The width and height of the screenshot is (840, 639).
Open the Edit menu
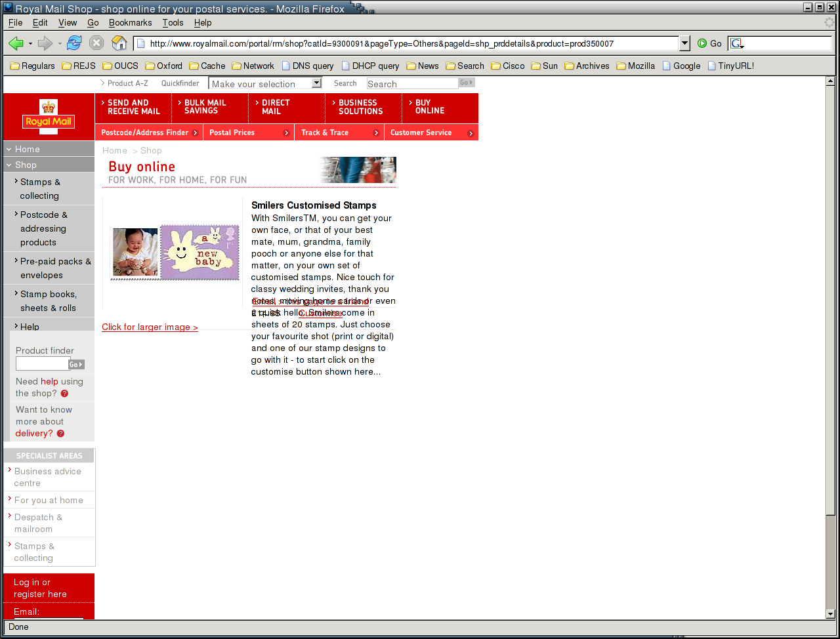click(x=40, y=22)
